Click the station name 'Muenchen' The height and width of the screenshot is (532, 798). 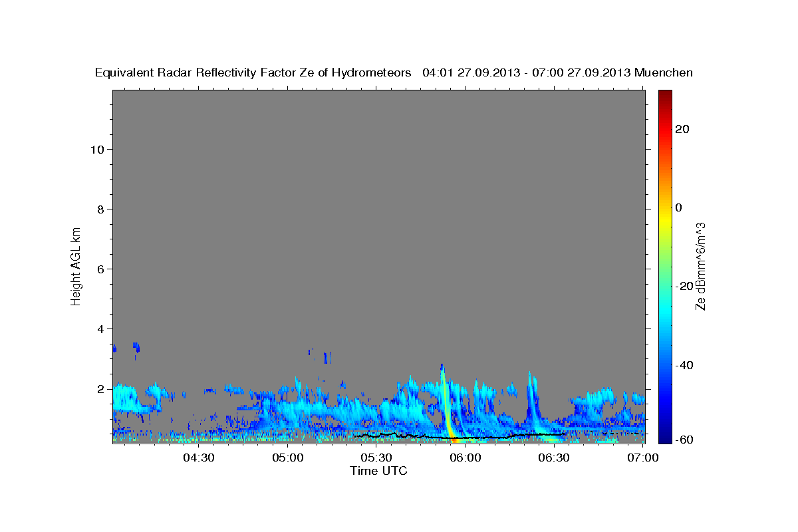(x=664, y=73)
